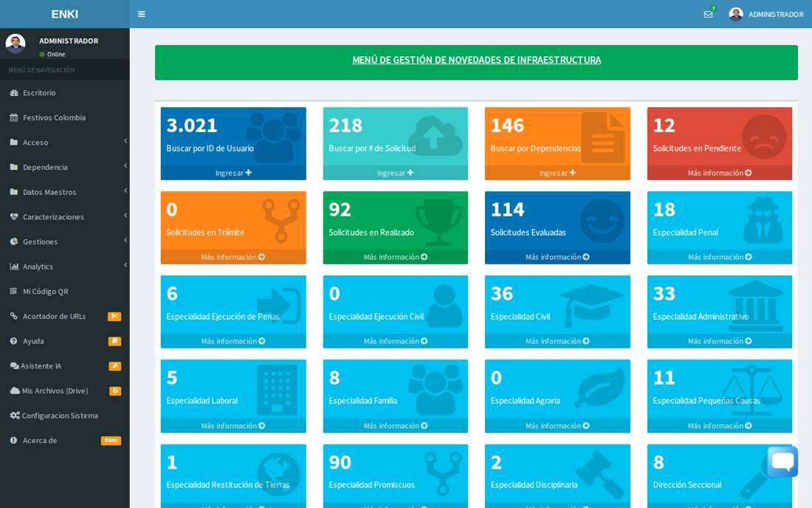Open Más información for Especialidad Laboral
Viewport: 812px width, 508px height.
coord(233,425)
